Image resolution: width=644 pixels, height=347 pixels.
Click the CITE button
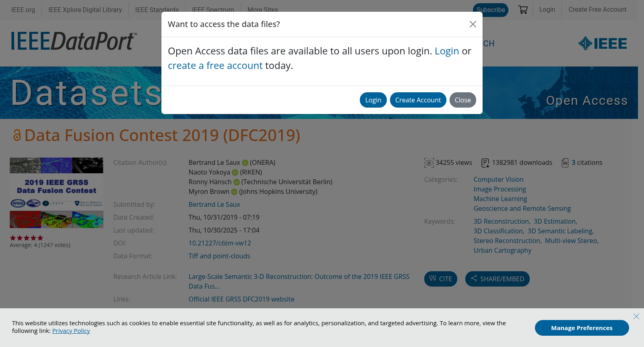tap(440, 279)
